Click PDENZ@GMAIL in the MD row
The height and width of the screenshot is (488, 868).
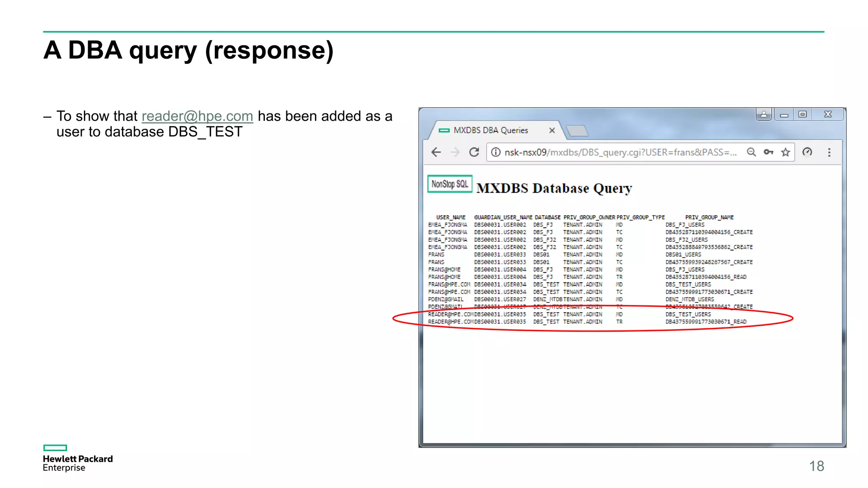446,299
